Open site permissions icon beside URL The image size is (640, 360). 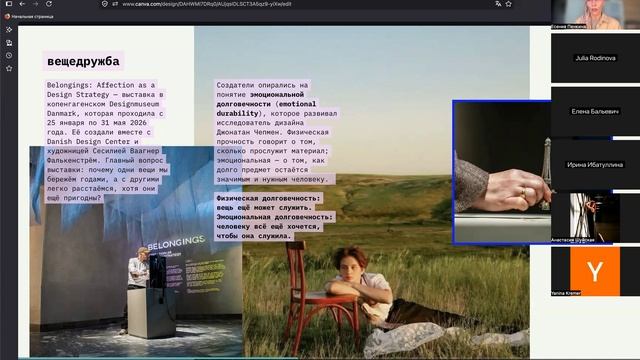[115, 4]
